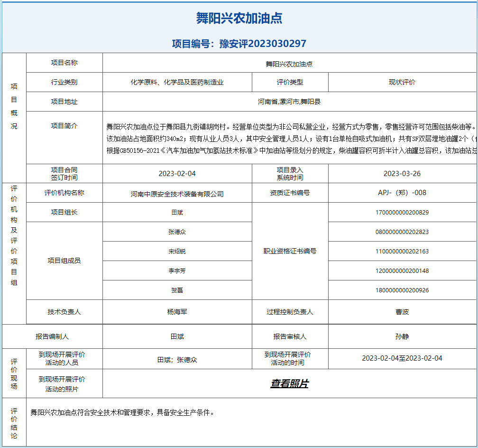
Task: Select report author 田斌 in 报告编制人 row
Action: pos(177,336)
